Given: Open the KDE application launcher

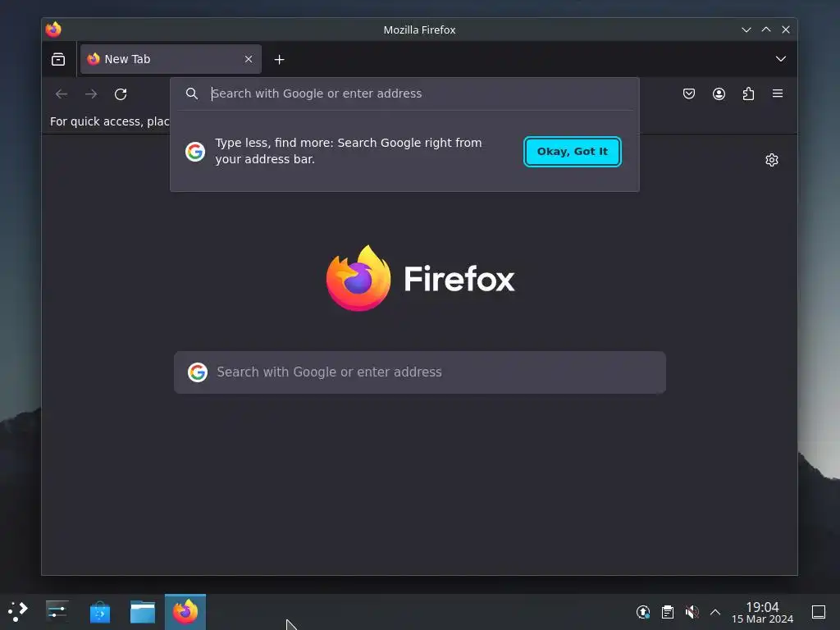Looking at the screenshot, I should point(18,612).
